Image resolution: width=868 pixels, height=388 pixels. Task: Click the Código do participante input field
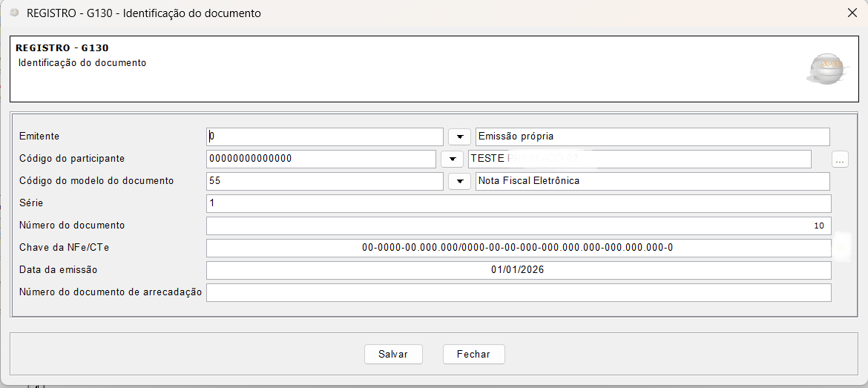(321, 158)
